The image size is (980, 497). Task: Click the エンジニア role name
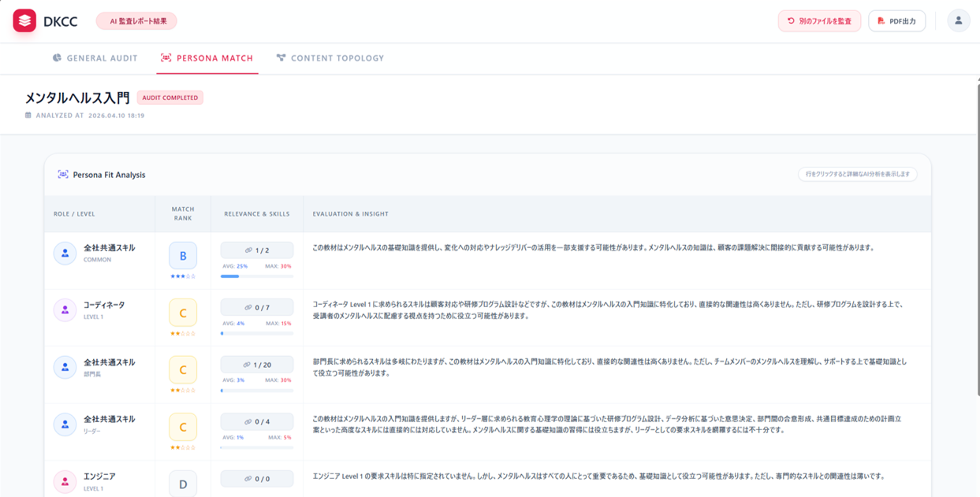tap(99, 477)
